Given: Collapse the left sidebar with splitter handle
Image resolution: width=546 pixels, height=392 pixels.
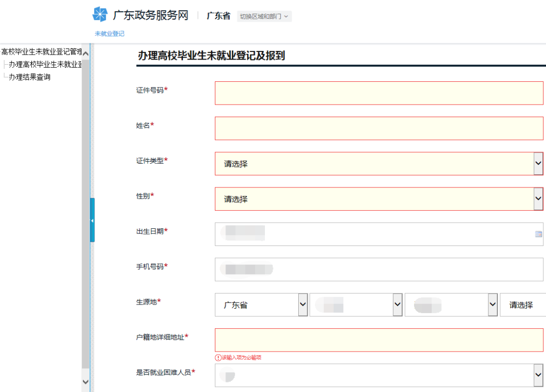Looking at the screenshot, I should click(93, 220).
